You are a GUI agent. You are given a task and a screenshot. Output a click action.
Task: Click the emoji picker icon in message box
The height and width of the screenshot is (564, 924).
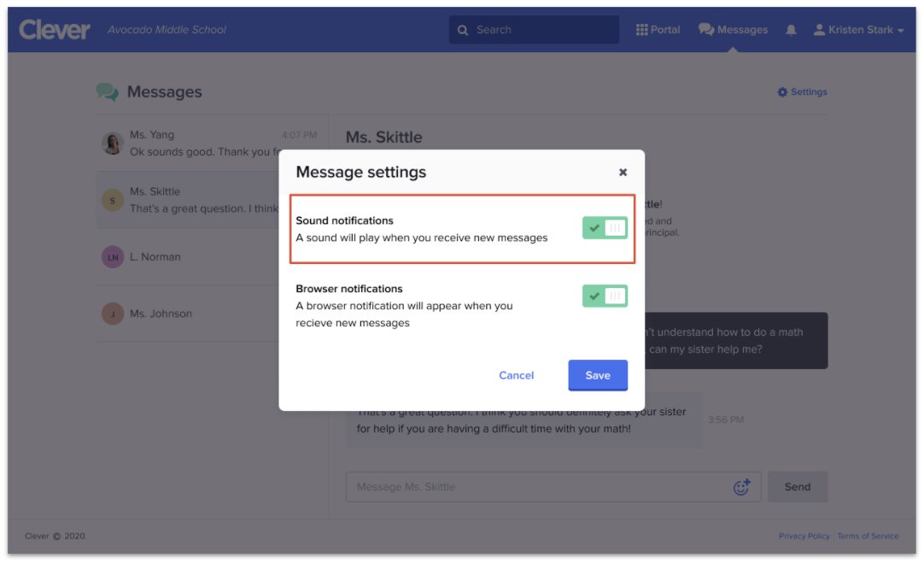coord(741,487)
